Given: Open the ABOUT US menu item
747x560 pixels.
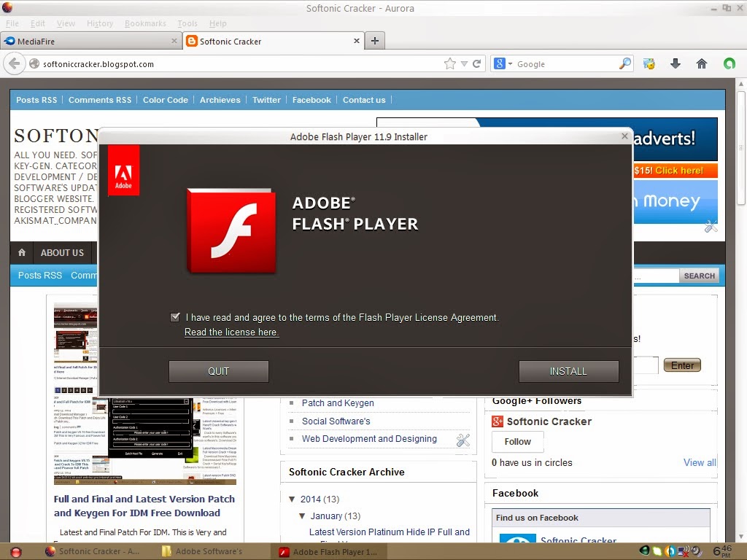Looking at the screenshot, I should click(62, 252).
